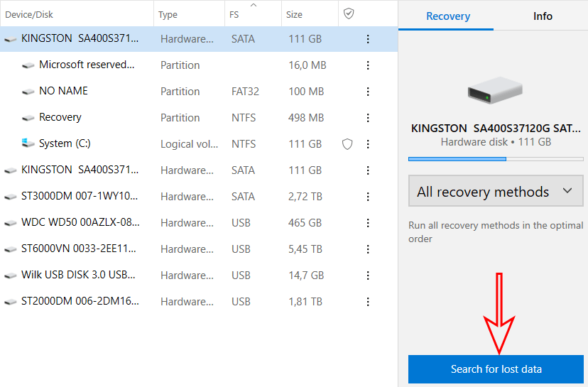Open the three-dot menu for Microsoft reserved partition
The width and height of the screenshot is (588, 387).
tap(368, 65)
